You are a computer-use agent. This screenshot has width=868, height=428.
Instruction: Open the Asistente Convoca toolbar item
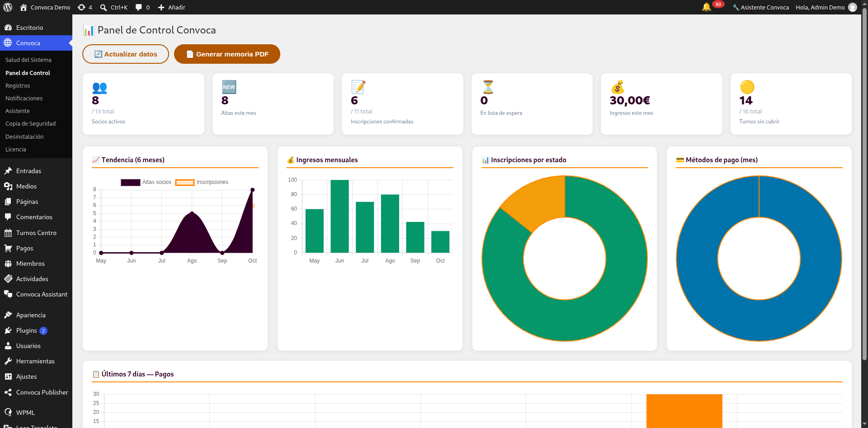[761, 7]
